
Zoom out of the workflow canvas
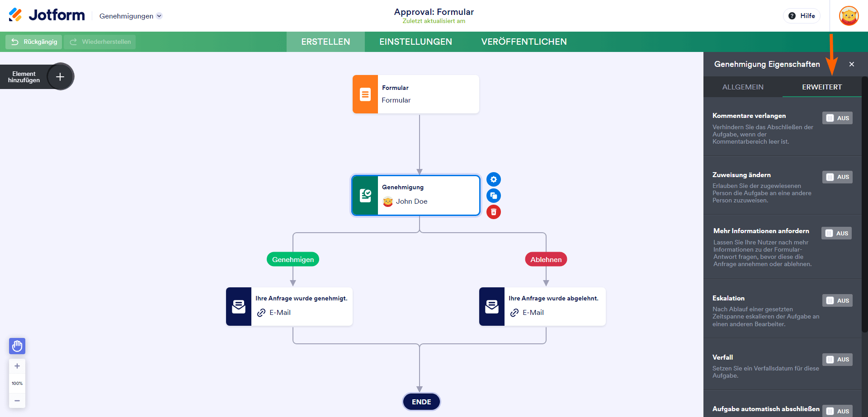17,401
